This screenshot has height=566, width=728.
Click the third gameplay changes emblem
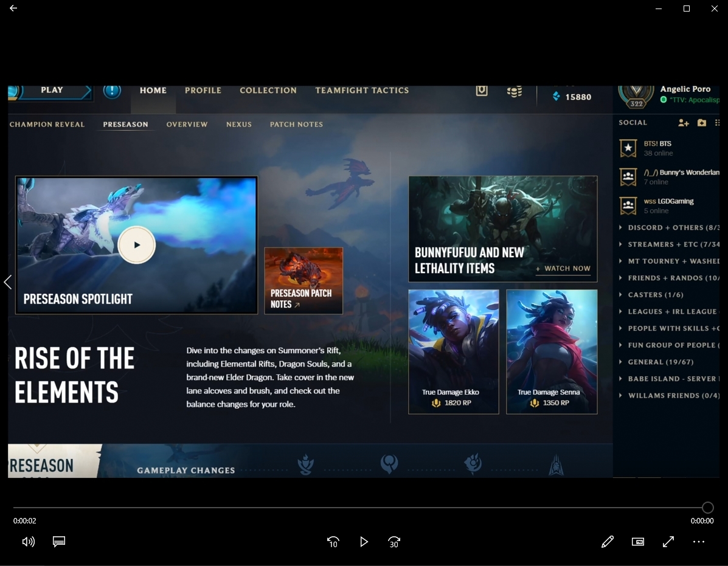click(473, 464)
